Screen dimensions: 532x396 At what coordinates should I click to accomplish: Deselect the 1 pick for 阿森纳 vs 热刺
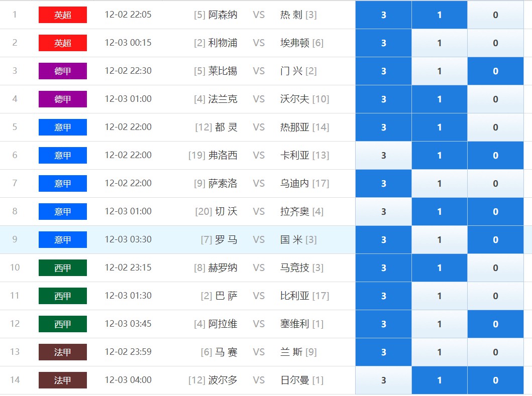[440, 15]
